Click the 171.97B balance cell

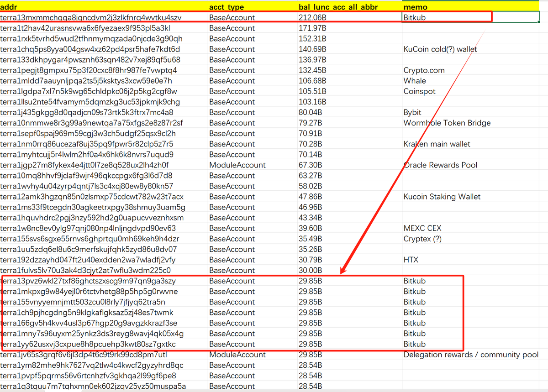(349, 28)
